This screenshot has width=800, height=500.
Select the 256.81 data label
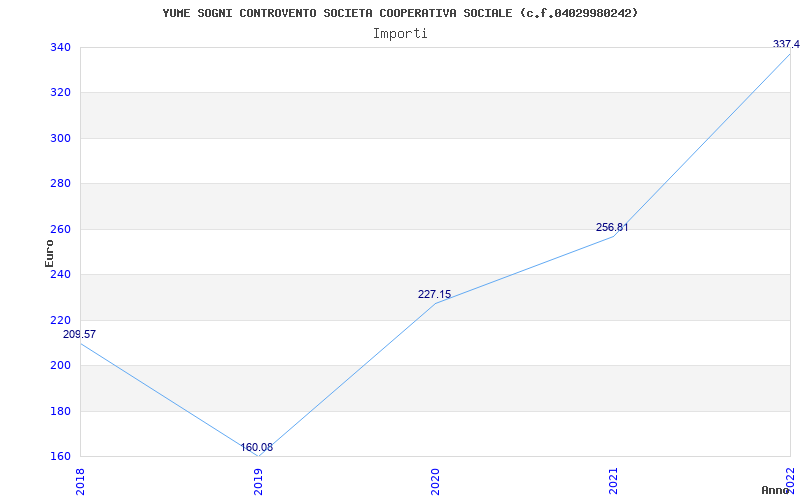tap(612, 228)
